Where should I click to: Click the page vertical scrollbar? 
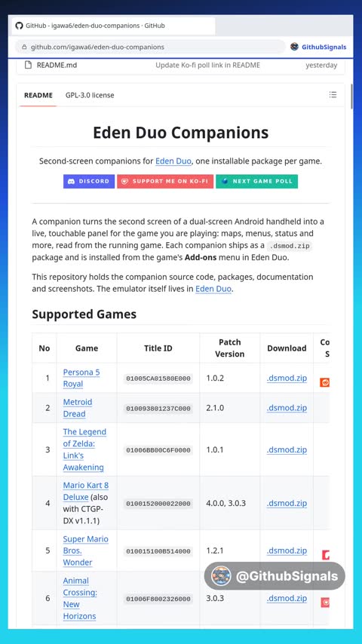[x=351, y=97]
